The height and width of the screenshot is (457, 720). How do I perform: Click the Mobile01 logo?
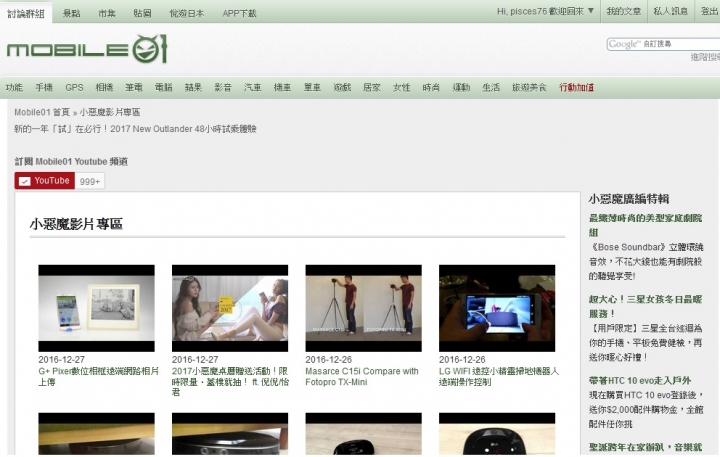pos(87,49)
